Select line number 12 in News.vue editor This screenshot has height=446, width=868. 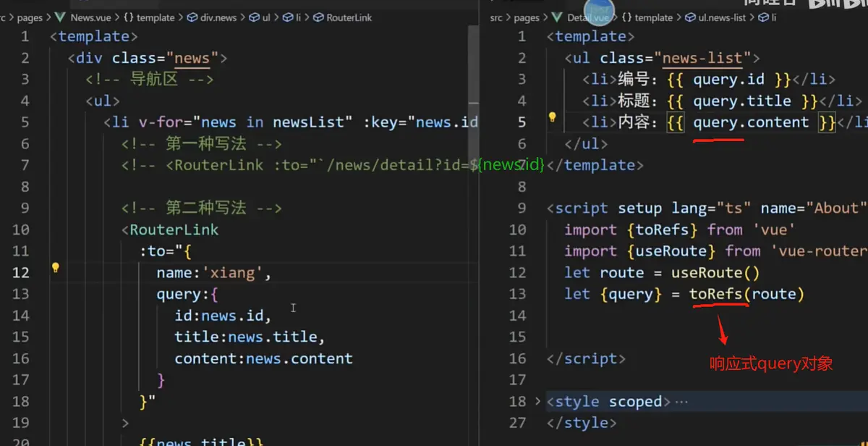[x=21, y=272]
